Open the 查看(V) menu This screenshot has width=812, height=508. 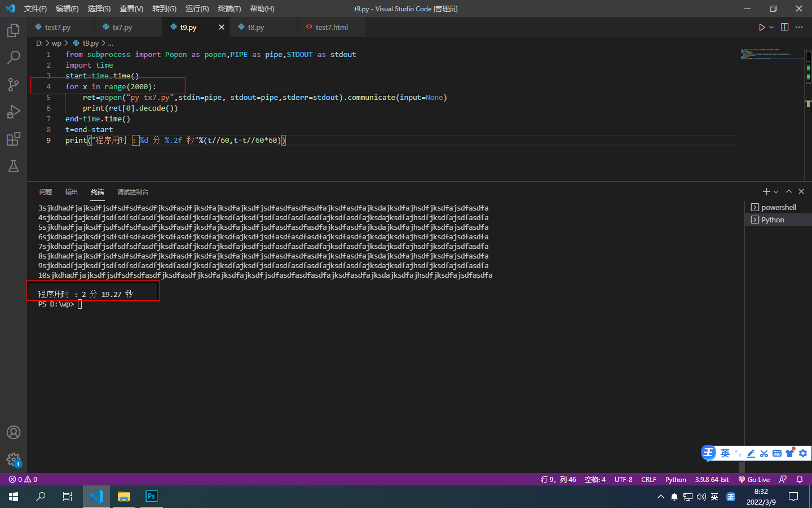tap(131, 8)
